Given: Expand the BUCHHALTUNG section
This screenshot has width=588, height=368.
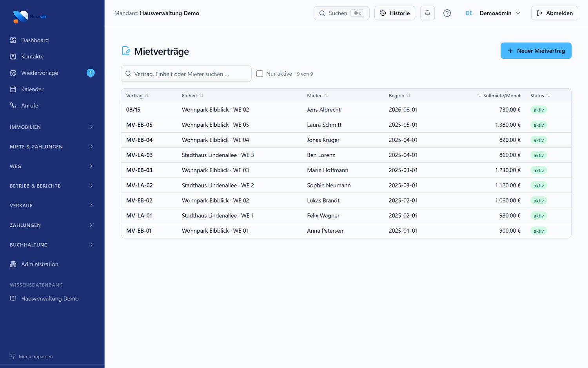Looking at the screenshot, I should point(52,244).
